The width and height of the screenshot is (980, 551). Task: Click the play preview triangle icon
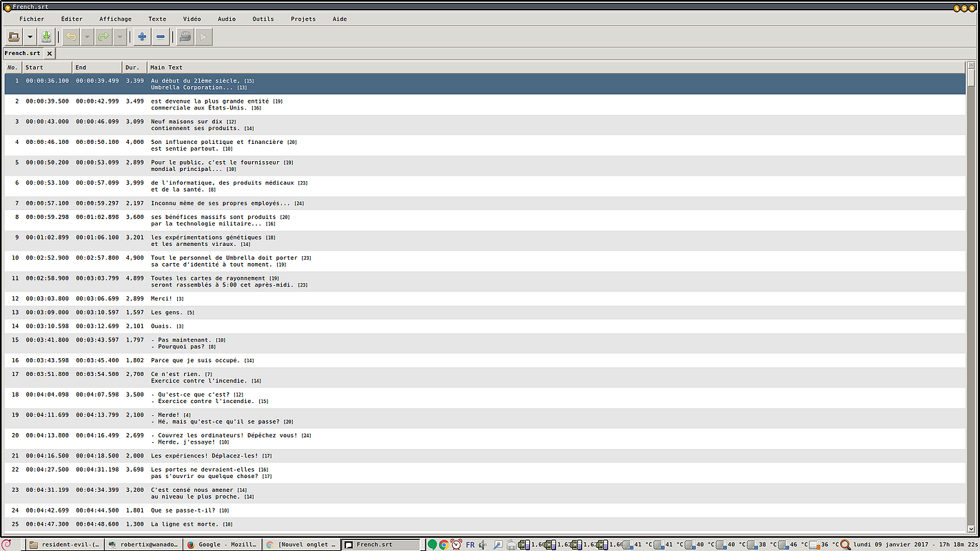pyautogui.click(x=203, y=37)
